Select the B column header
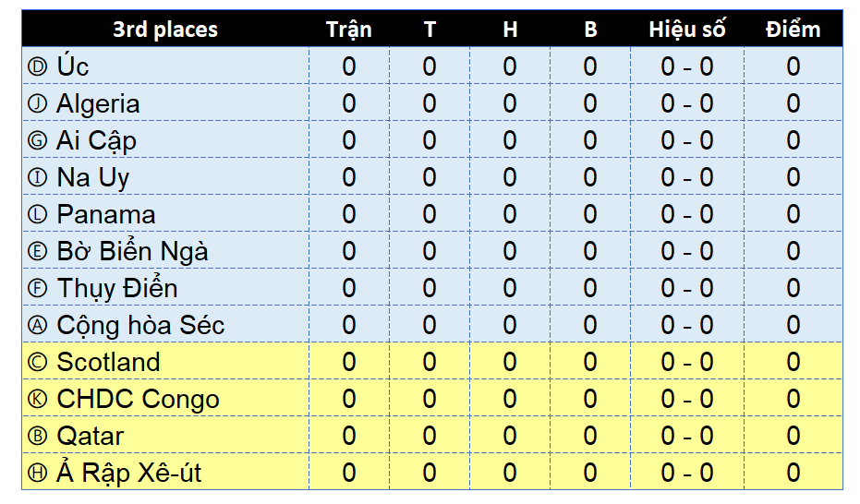860x504 pixels. [x=590, y=29]
